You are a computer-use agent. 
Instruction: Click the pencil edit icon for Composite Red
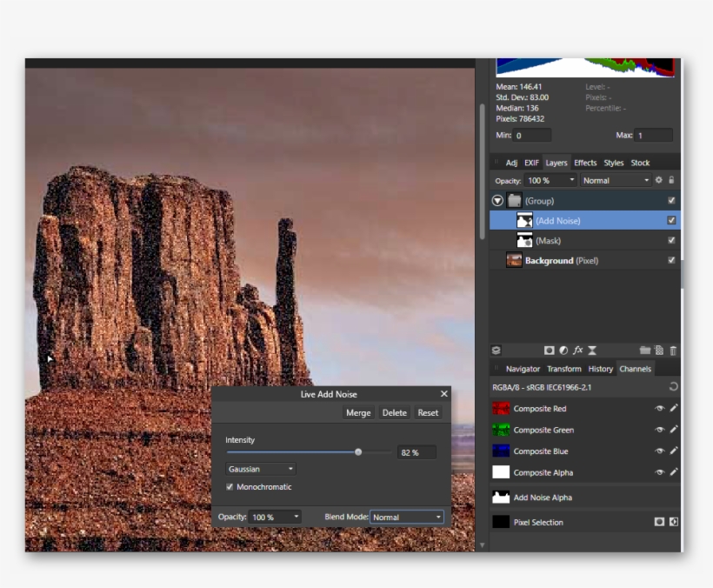coord(673,408)
